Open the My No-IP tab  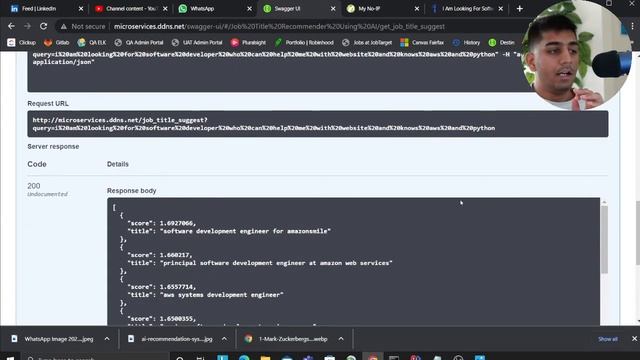click(369, 9)
